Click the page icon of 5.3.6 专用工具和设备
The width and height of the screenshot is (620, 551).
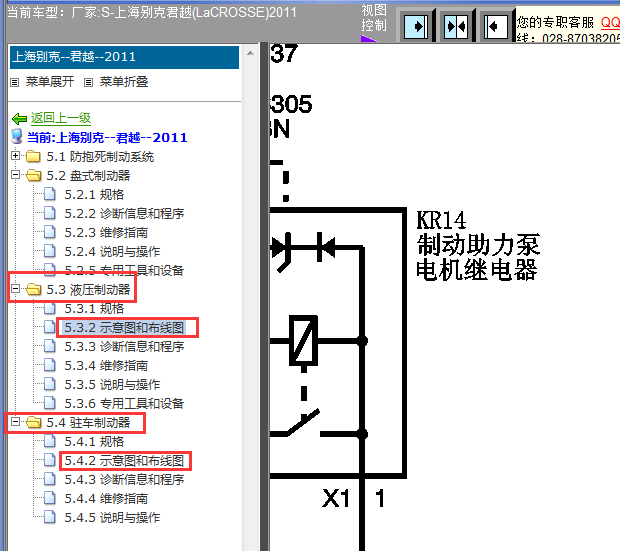50,403
